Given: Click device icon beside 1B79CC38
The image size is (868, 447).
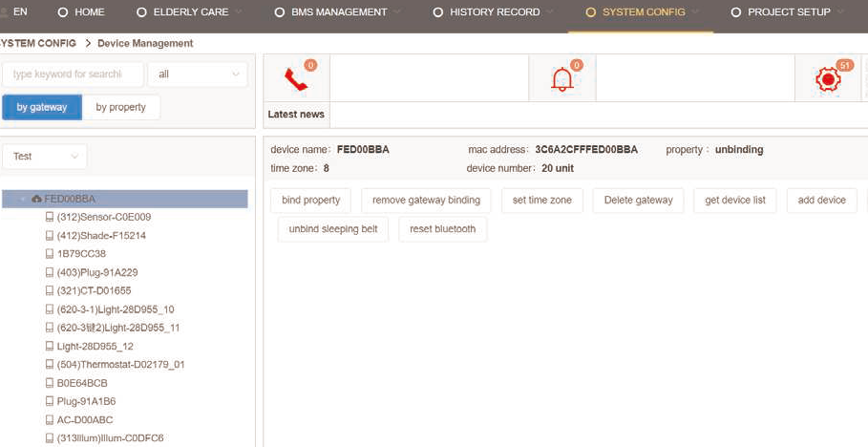Looking at the screenshot, I should pos(50,254).
